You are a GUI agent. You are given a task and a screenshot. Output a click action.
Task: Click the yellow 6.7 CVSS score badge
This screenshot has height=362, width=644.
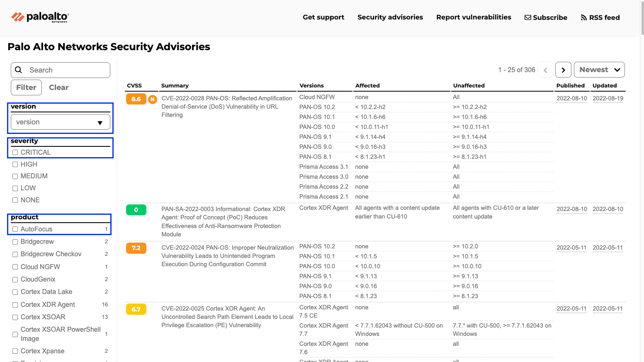pos(136,309)
